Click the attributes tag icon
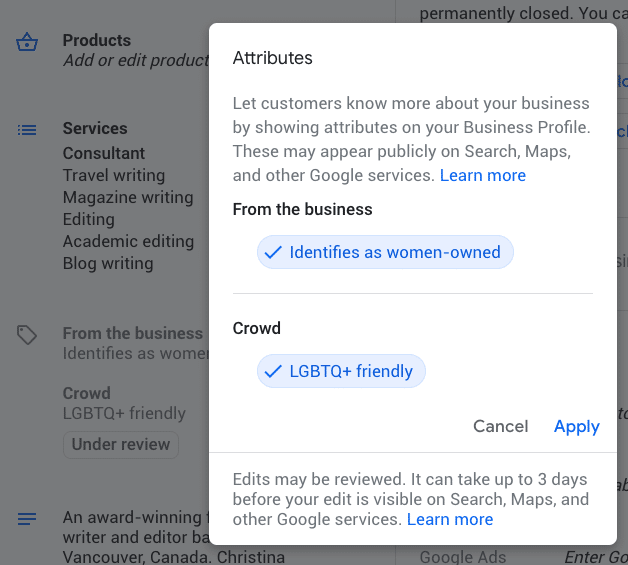Image resolution: width=628 pixels, height=565 pixels. click(x=27, y=335)
